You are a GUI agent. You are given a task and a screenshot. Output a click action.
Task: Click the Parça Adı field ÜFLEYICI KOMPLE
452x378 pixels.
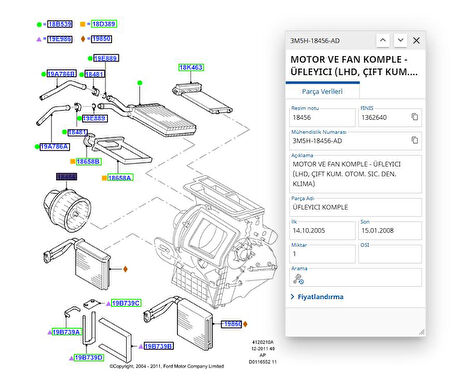coord(355,207)
